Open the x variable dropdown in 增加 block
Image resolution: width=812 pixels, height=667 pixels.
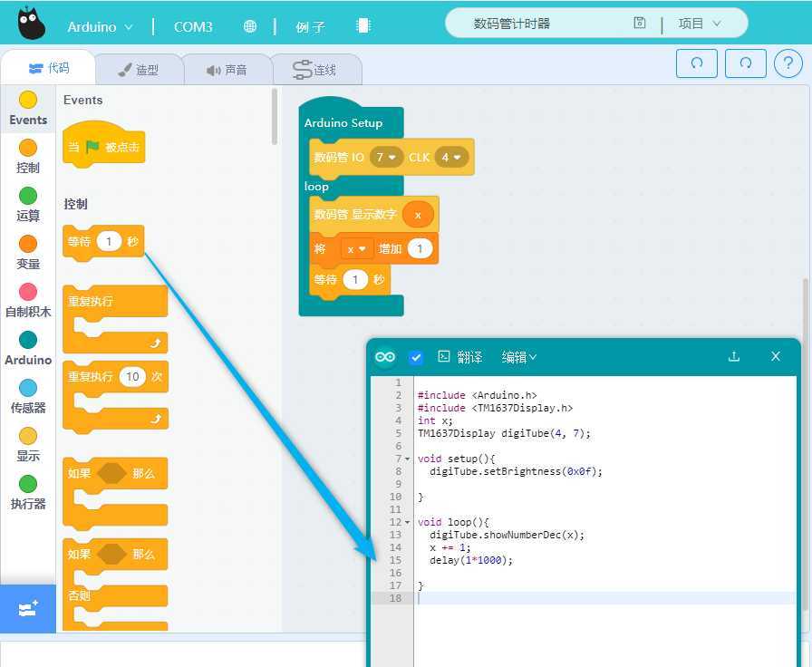[x=356, y=249]
